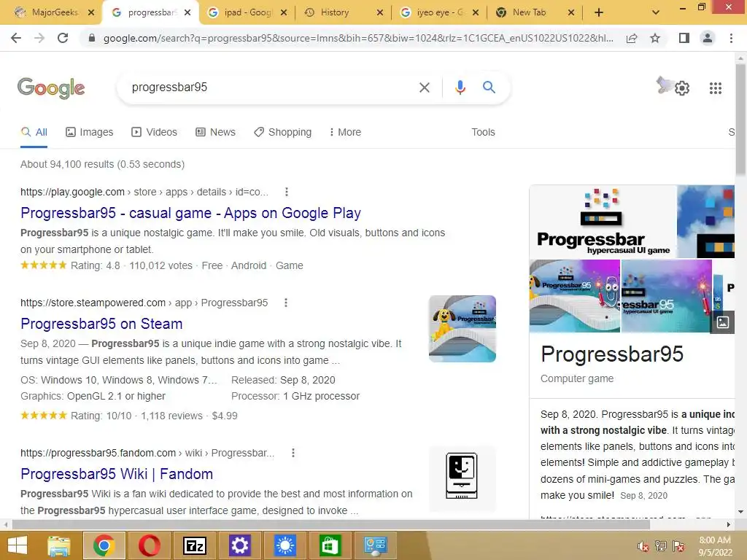Open new Chrome tab
This screenshot has width=747, height=560.
pos(599,12)
